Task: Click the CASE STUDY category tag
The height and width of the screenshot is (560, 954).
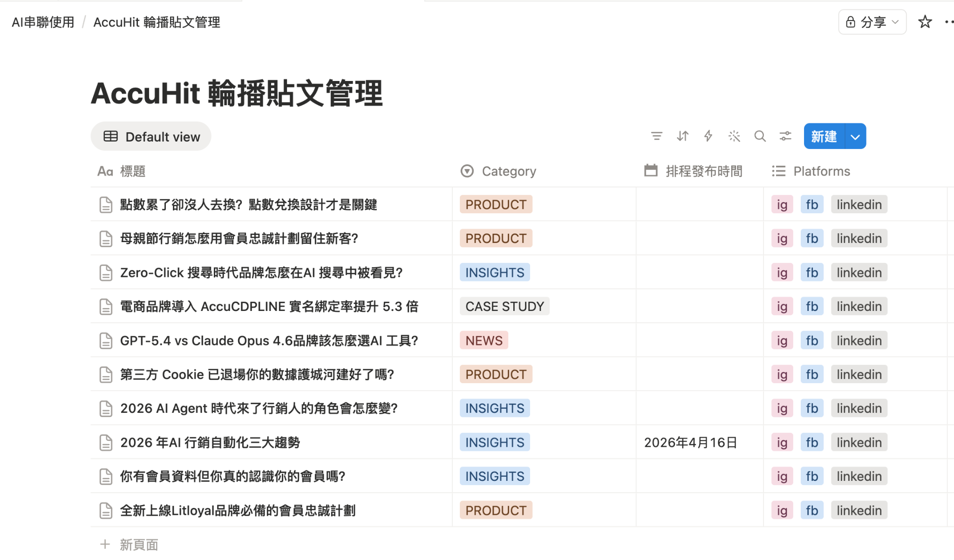Action: pyautogui.click(x=504, y=306)
